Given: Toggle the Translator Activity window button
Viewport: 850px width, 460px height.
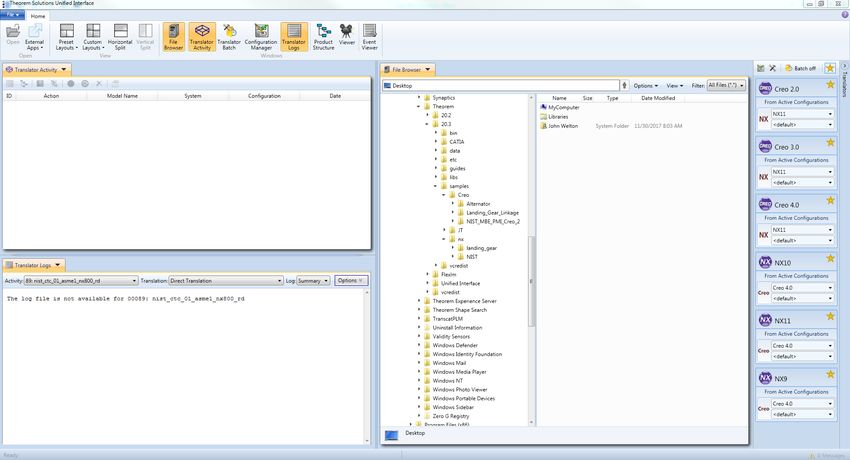Looking at the screenshot, I should 202,37.
